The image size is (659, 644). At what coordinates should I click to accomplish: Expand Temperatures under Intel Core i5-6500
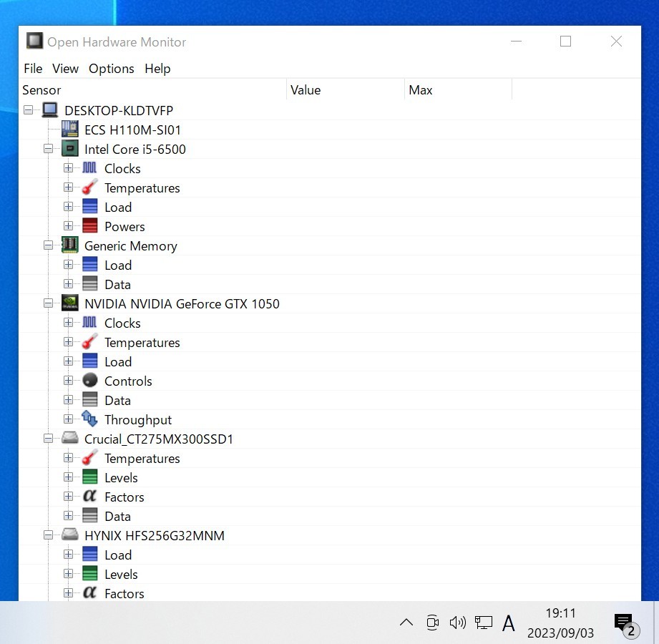tap(68, 187)
